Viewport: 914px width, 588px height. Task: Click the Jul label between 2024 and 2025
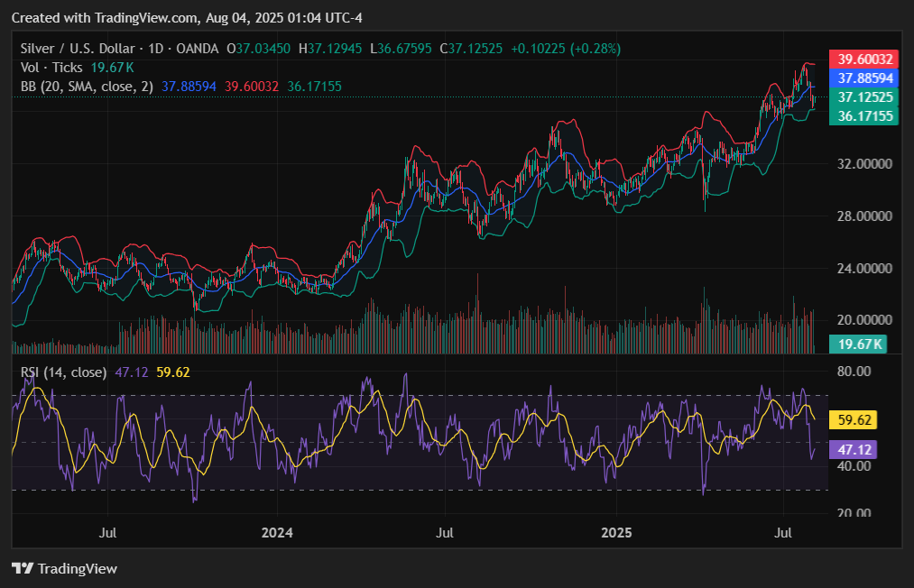click(445, 533)
